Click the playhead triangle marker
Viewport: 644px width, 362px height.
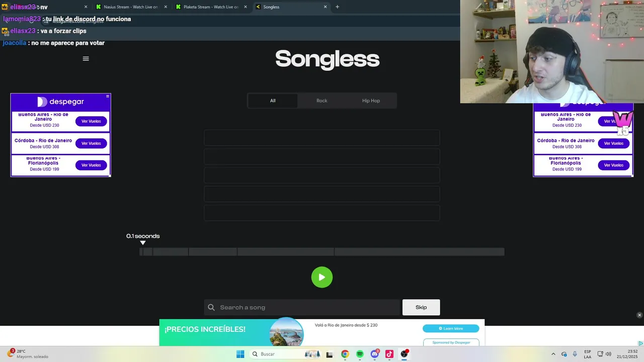(x=143, y=243)
